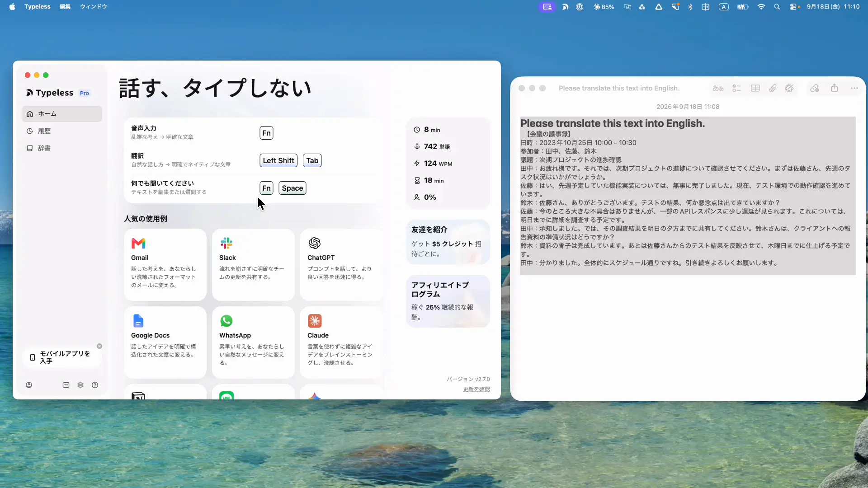868x488 pixels.
Task: Open the more options ellipsis in Notes
Action: click(x=854, y=88)
